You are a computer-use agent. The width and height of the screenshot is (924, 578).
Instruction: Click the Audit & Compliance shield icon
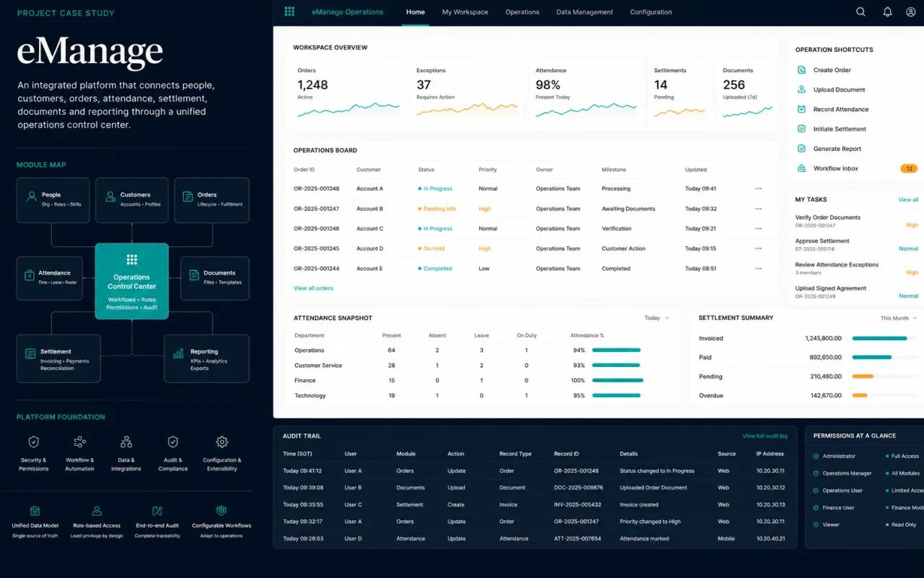pyautogui.click(x=173, y=441)
